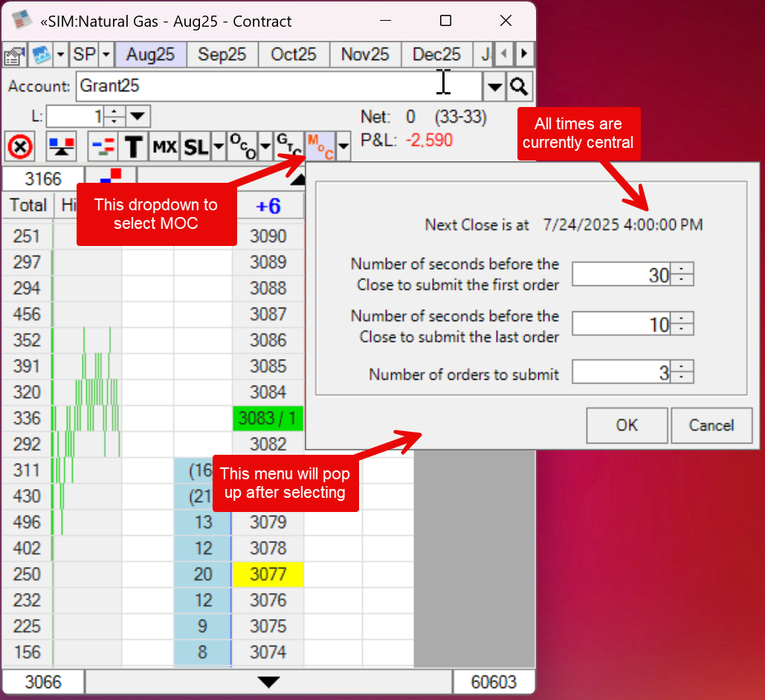Click the bold T toolbar icon
The height and width of the screenshot is (700, 765).
[134, 147]
